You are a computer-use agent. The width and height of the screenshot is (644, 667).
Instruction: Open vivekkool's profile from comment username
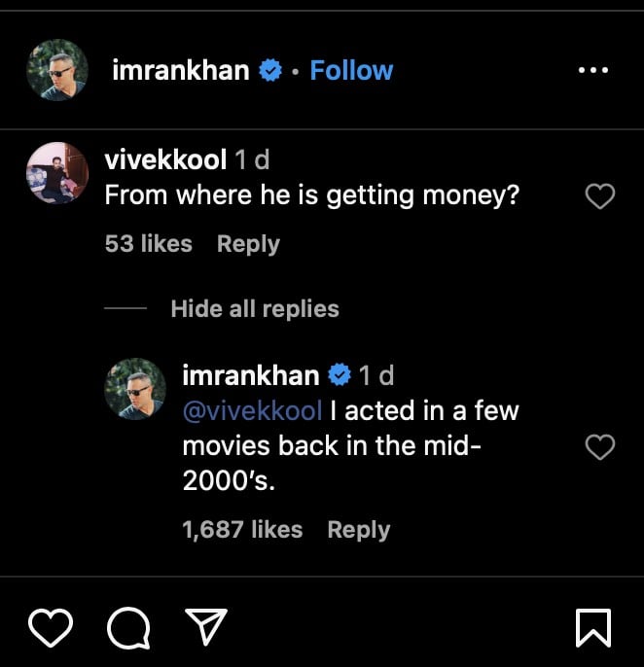pos(165,159)
